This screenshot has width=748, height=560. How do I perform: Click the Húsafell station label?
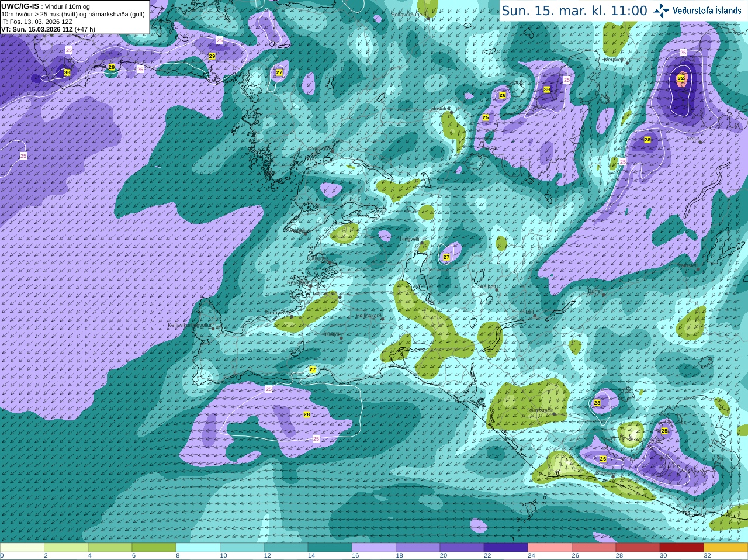441,109
